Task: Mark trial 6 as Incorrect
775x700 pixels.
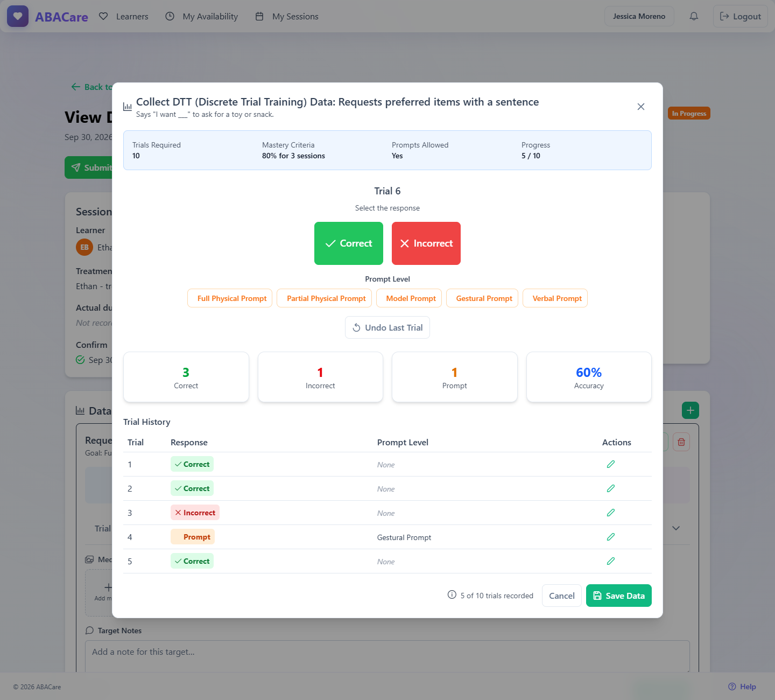Action: click(x=426, y=243)
